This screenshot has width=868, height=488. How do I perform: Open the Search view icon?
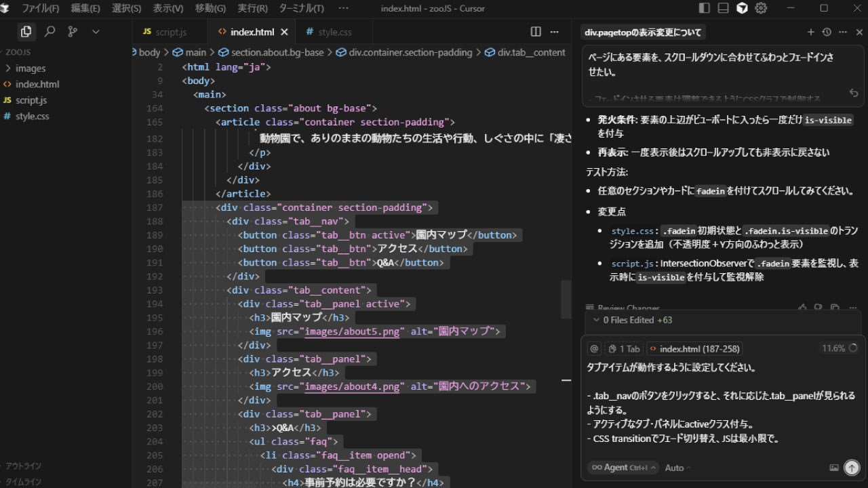coord(50,32)
